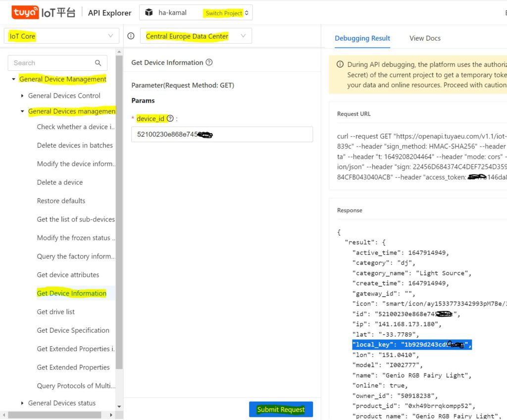Collapse General Devices management subnode

(22, 111)
